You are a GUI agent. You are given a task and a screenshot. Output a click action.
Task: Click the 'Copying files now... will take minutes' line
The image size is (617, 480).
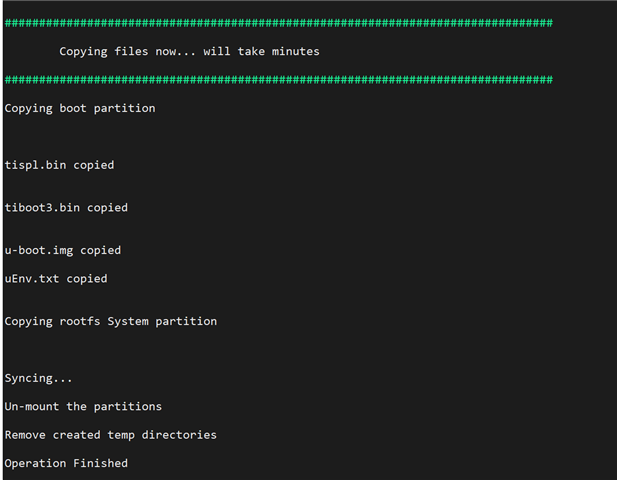click(x=189, y=52)
